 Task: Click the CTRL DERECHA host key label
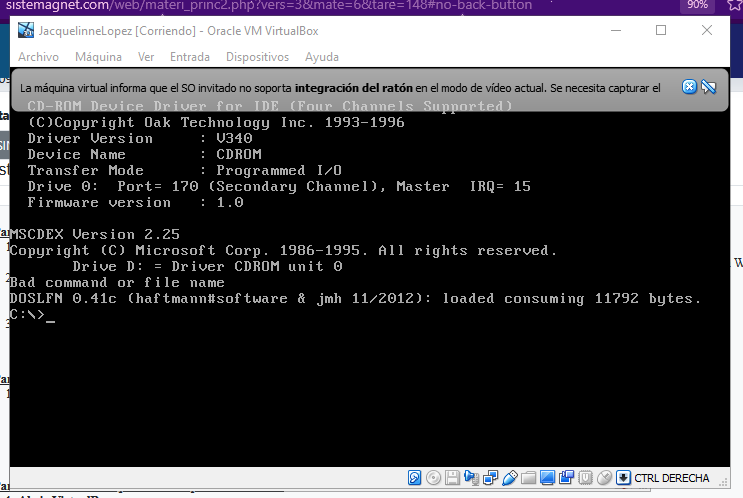pyautogui.click(x=671, y=478)
